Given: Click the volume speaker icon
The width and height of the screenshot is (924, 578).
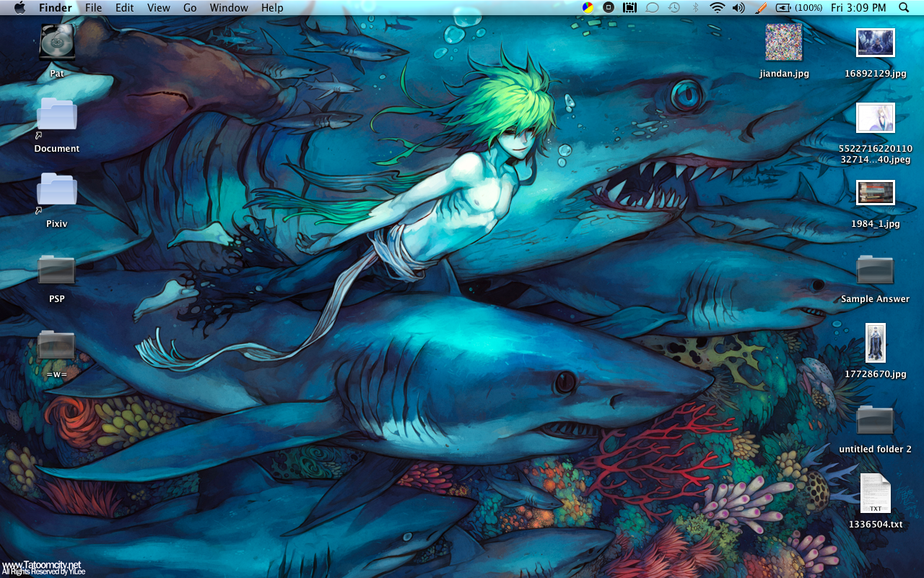Looking at the screenshot, I should [738, 8].
